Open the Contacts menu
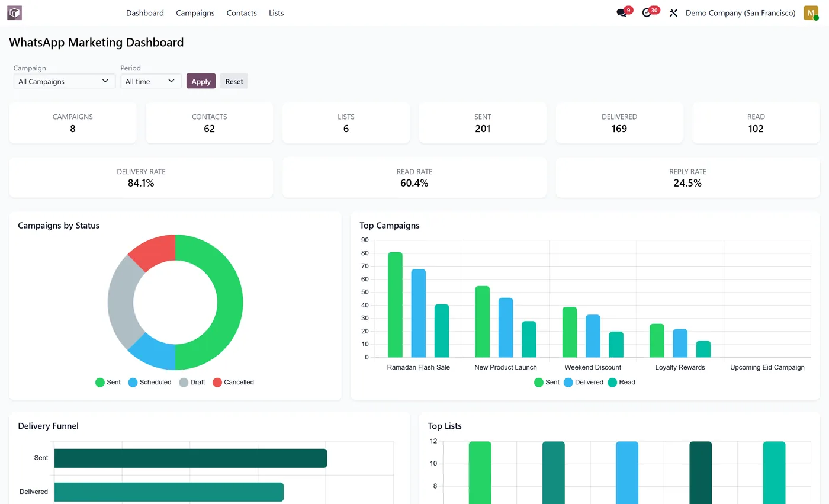The height and width of the screenshot is (504, 829). (x=242, y=12)
